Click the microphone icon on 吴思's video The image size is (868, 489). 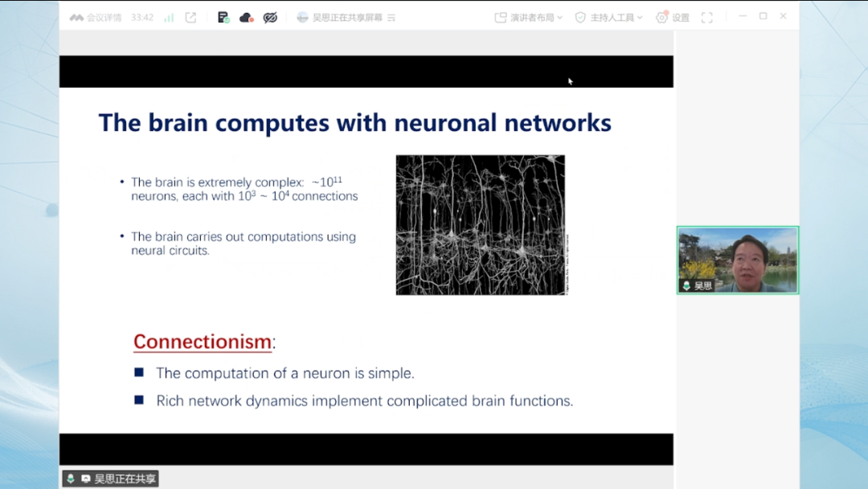coord(686,286)
